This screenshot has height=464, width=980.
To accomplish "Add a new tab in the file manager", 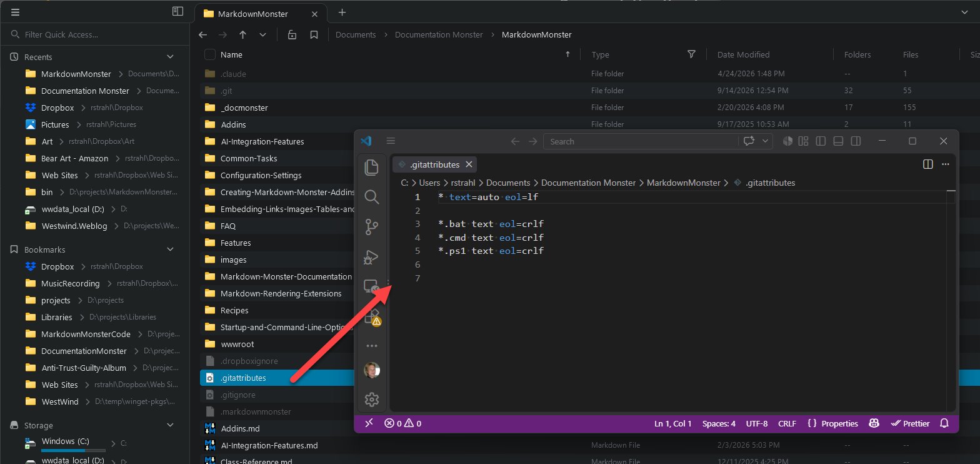I will pos(341,12).
